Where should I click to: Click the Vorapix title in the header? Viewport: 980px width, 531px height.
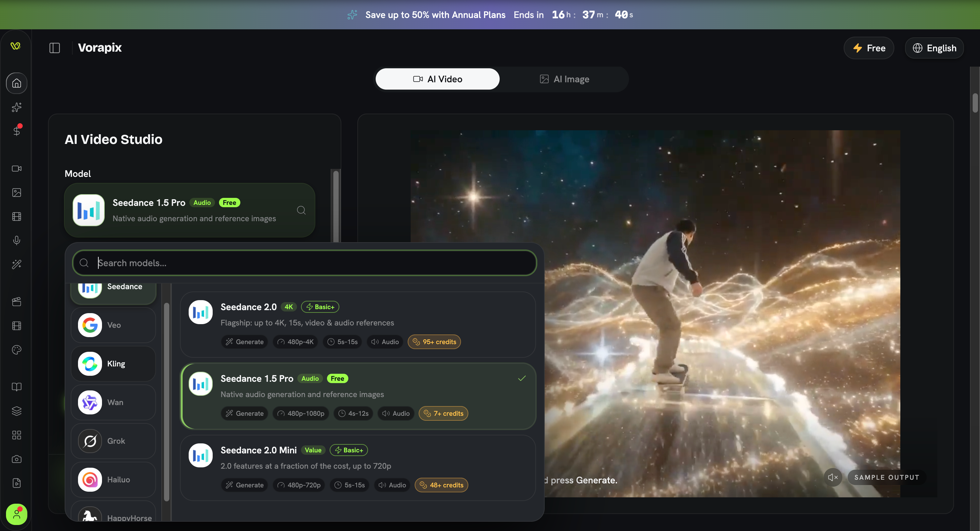click(100, 48)
